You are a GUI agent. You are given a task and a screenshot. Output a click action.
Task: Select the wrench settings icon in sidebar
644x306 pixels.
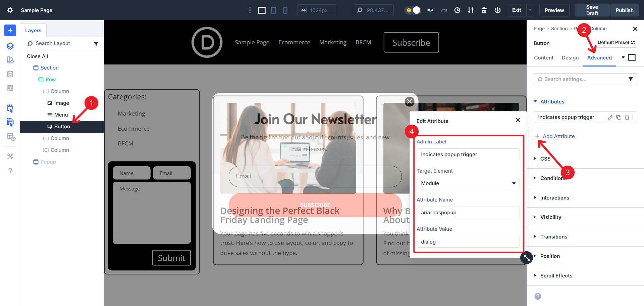click(10, 156)
